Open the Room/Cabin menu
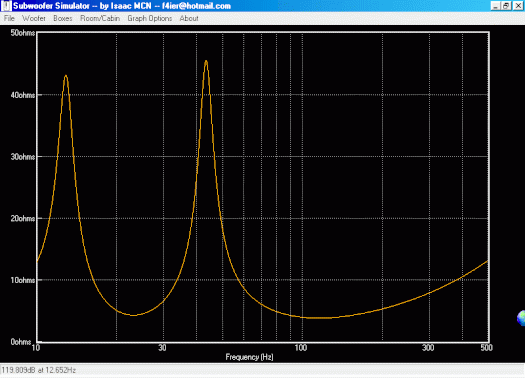The width and height of the screenshot is (525, 378). click(x=100, y=18)
